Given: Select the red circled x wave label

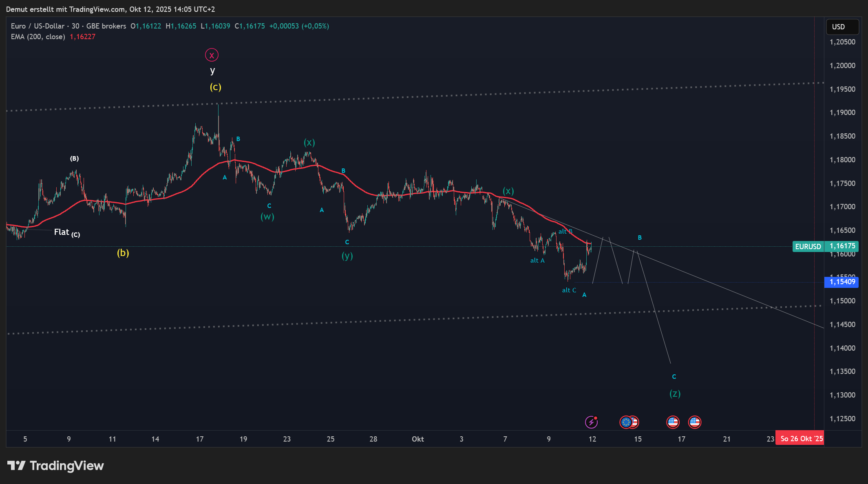Looking at the screenshot, I should (212, 55).
